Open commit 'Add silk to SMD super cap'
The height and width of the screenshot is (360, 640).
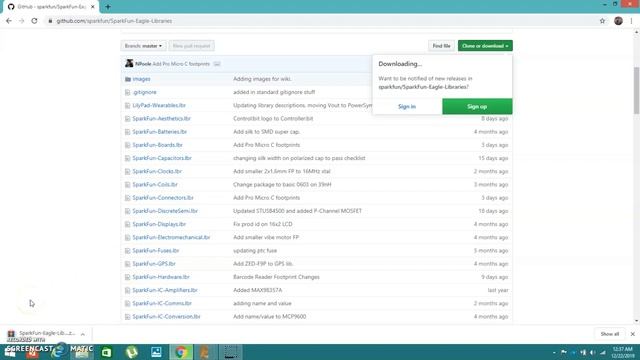tap(267, 132)
